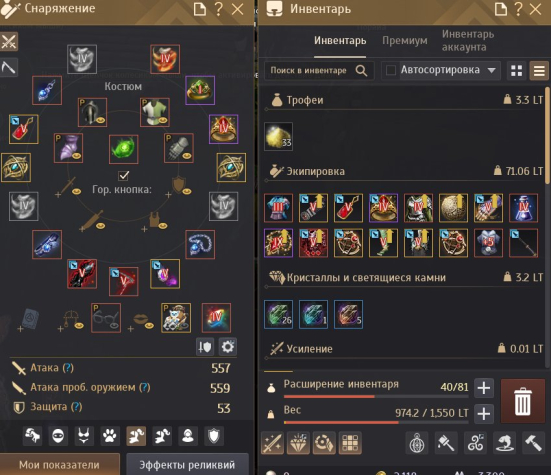Image resolution: width=551 pixels, height=475 pixels.
Task: Click the paw pet icon below stats
Action: coord(110,436)
